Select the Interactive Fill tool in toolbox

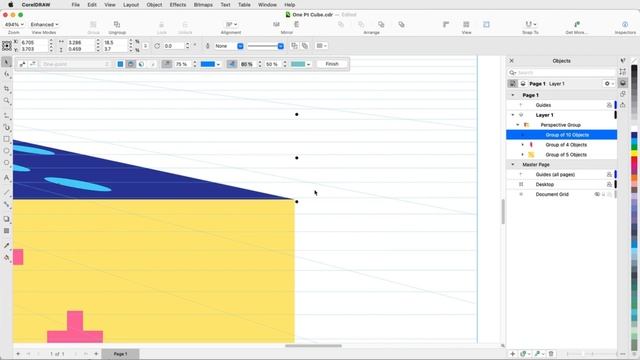7,258
